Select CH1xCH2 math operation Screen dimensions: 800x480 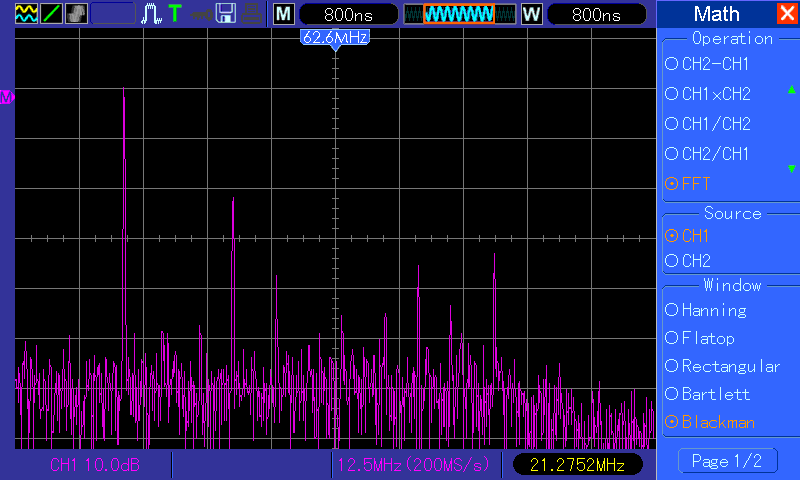pos(715,94)
